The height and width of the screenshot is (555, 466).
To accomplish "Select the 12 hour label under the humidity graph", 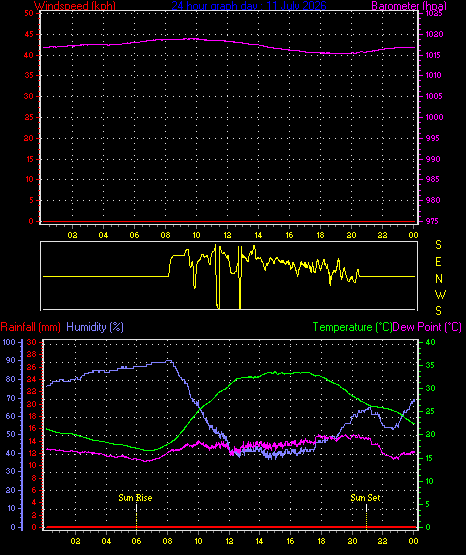I will 229,541.
